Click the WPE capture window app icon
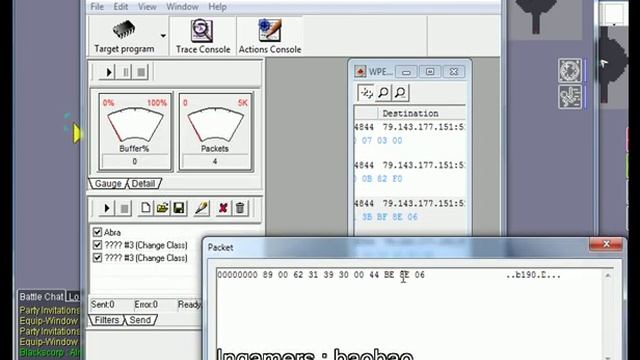 360,71
